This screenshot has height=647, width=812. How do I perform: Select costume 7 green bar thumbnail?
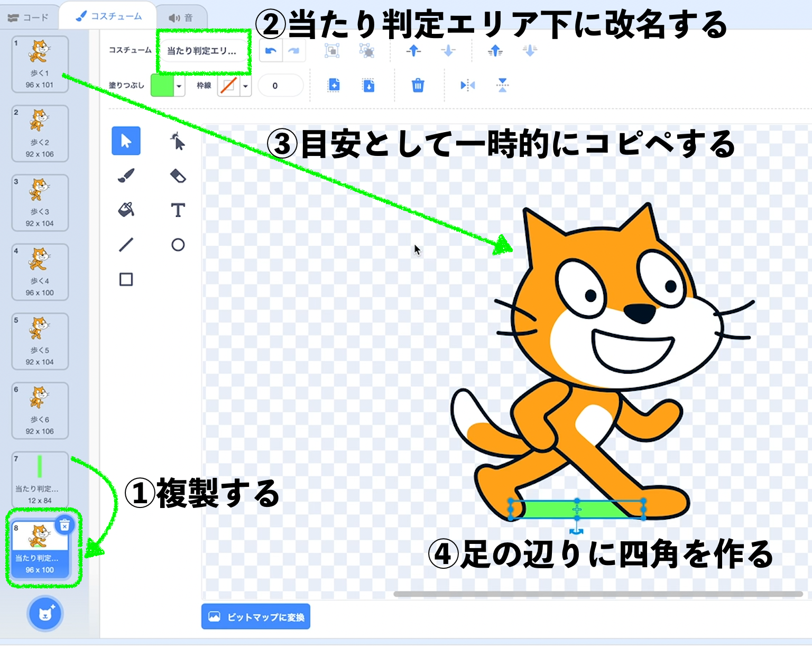coord(40,480)
